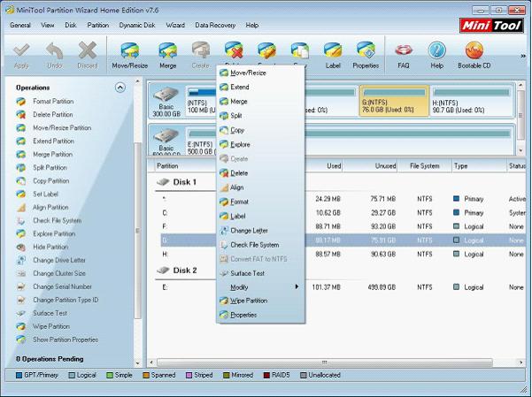
Task: Click the Discard toolbar icon
Action: (x=88, y=56)
